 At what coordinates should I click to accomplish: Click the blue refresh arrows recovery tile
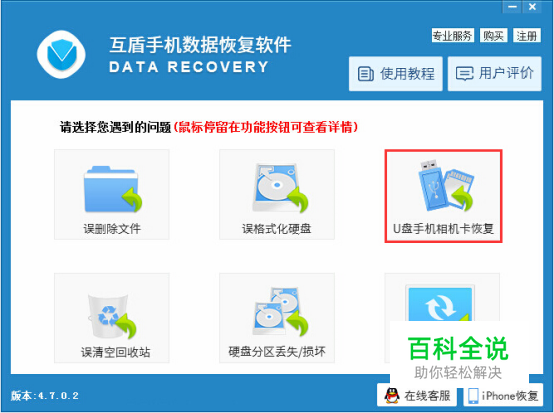coord(442,304)
